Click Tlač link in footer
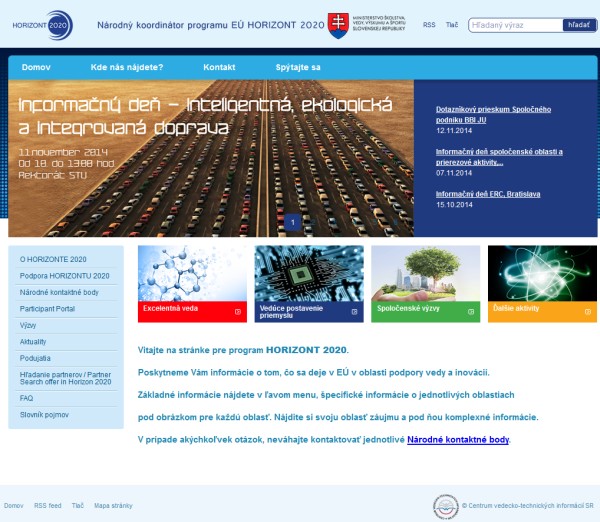The width and height of the screenshot is (600, 522). pyautogui.click(x=78, y=506)
